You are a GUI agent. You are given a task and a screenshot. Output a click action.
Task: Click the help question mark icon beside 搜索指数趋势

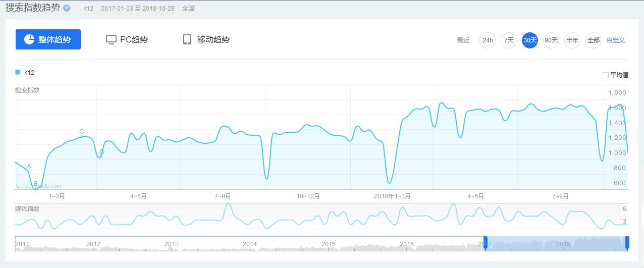[x=67, y=8]
